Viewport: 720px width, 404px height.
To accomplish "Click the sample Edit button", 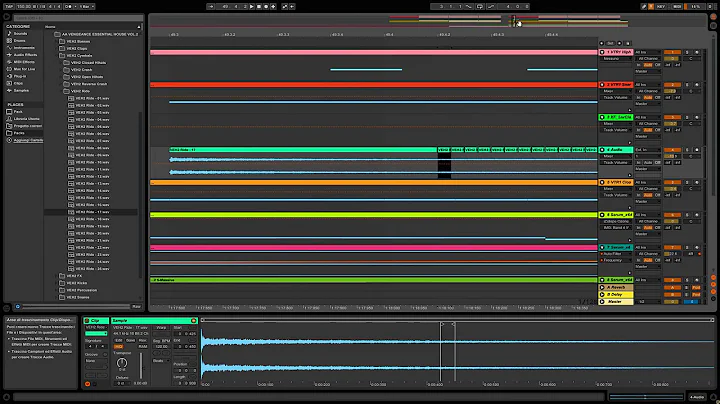I will [x=118, y=341].
